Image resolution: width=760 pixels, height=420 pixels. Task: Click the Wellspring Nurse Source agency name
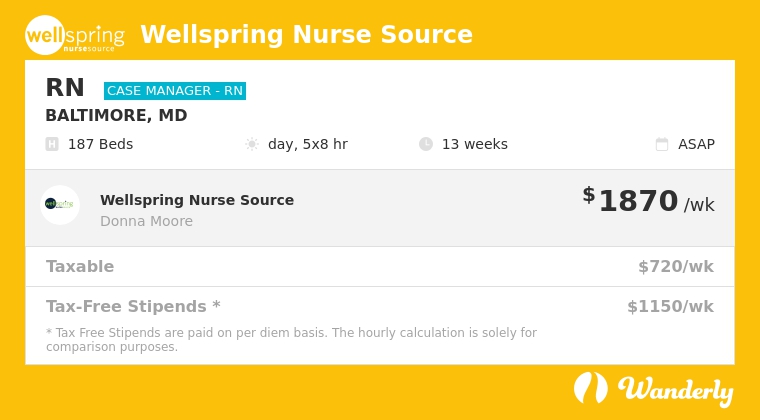(x=197, y=200)
